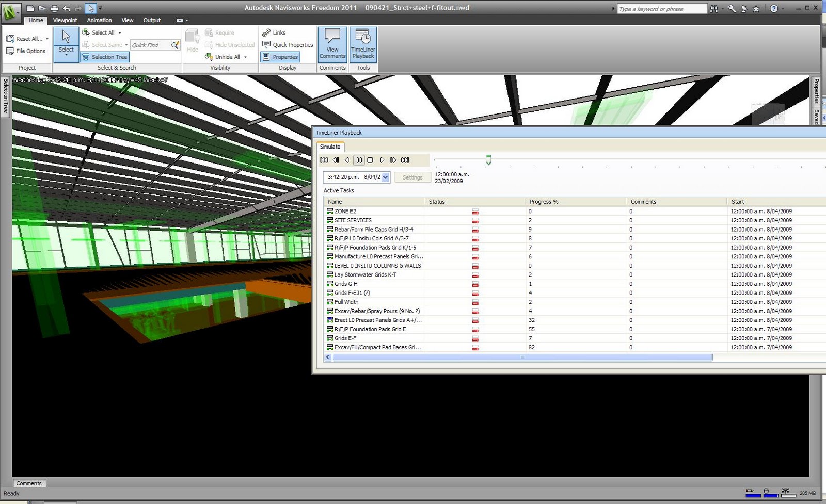Image resolution: width=826 pixels, height=504 pixels.
Task: Toggle the Selection Tree panel button
Action: tap(104, 57)
